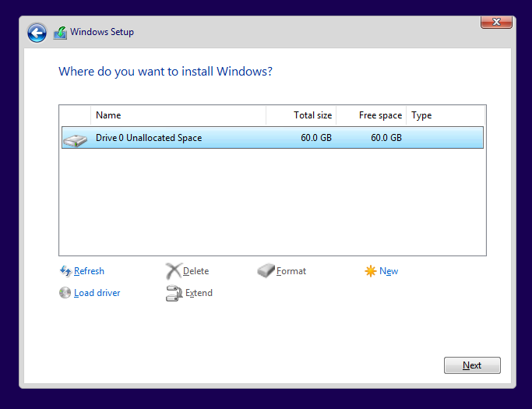Click the Refresh arrows icon
532x409 pixels.
pyautogui.click(x=65, y=271)
